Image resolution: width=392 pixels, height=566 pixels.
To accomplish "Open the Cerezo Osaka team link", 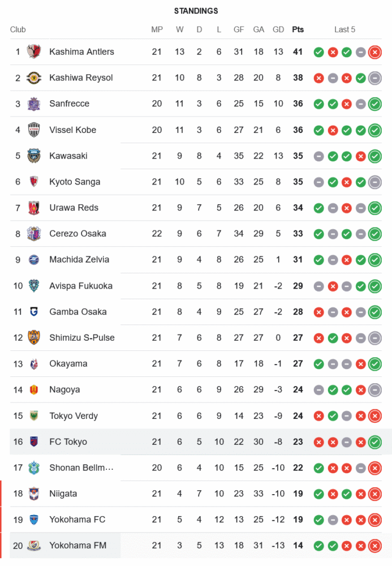I will [x=77, y=234].
